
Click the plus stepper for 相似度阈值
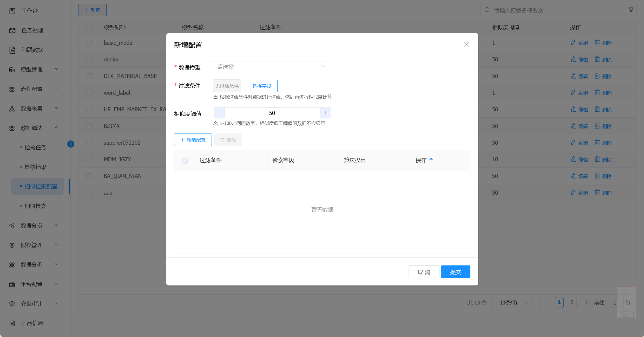tap(325, 113)
